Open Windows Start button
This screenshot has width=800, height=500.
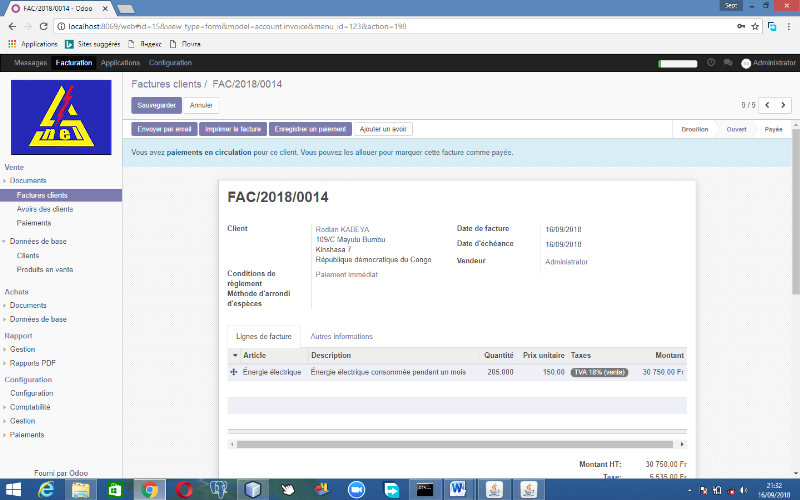click(12, 490)
